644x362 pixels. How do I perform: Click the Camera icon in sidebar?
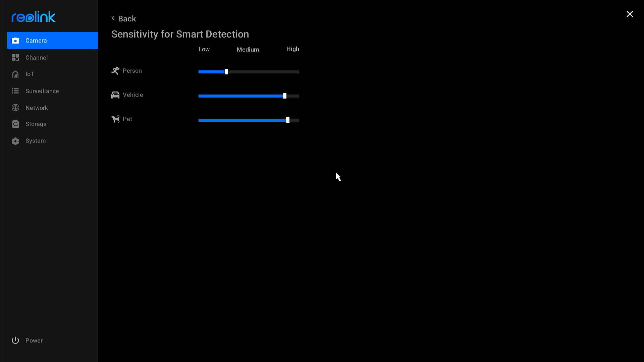click(x=16, y=41)
